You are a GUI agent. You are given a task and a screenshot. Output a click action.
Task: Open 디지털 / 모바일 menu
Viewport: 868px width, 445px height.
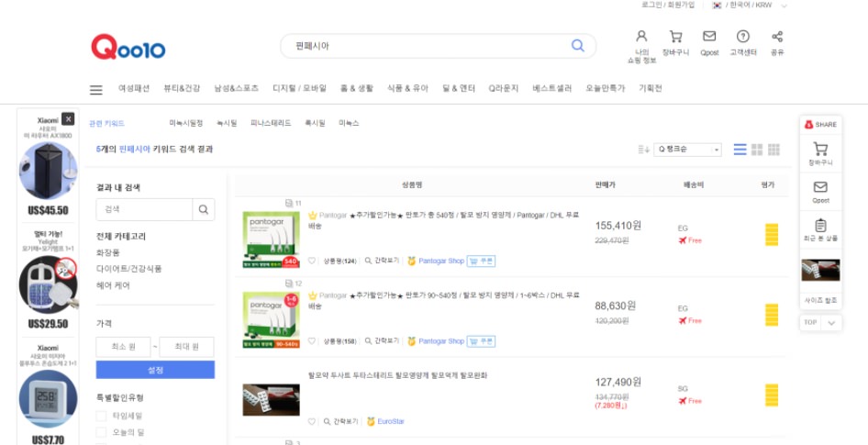click(x=299, y=88)
